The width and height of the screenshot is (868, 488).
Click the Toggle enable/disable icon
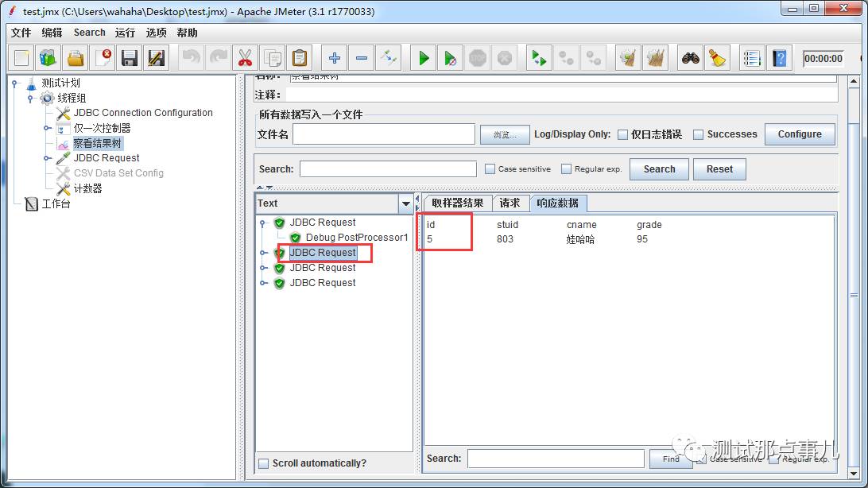pos(389,58)
